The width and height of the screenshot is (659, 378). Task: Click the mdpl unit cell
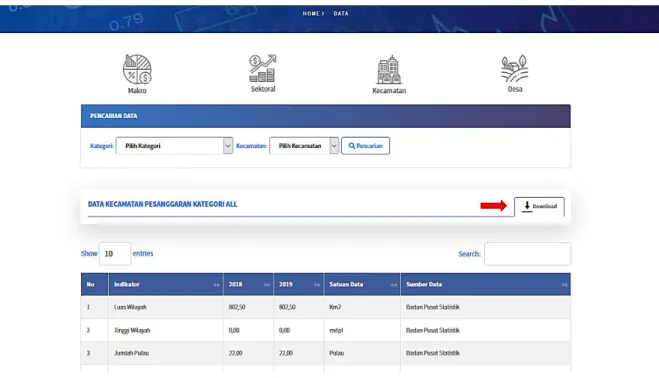(362, 330)
